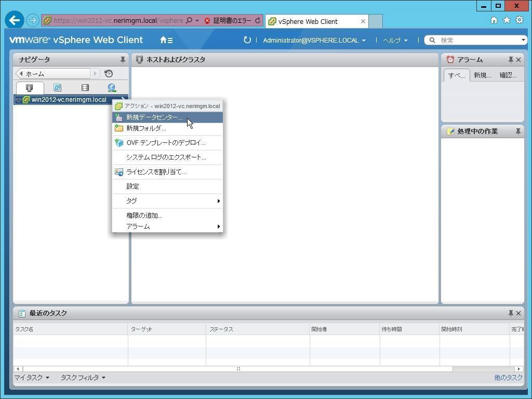This screenshot has height=399, width=532.
Task: Choose ライセンスを割り当て... from the menu
Action: 168,172
